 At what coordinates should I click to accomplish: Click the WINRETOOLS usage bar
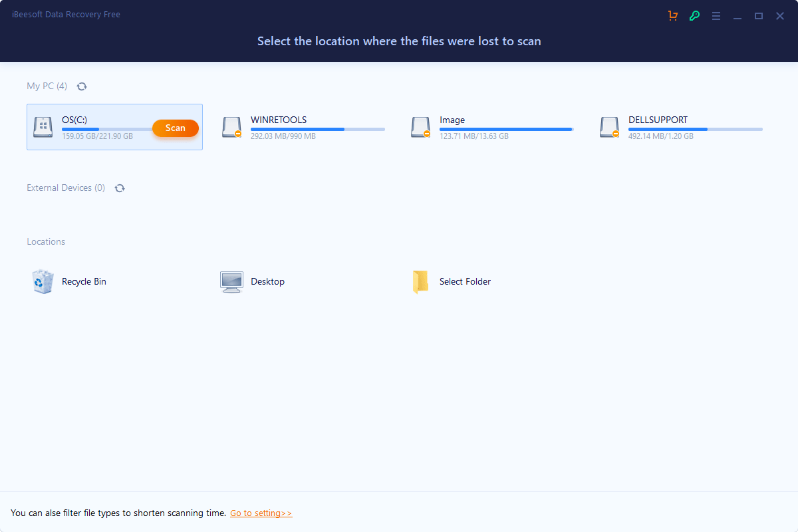(317, 129)
